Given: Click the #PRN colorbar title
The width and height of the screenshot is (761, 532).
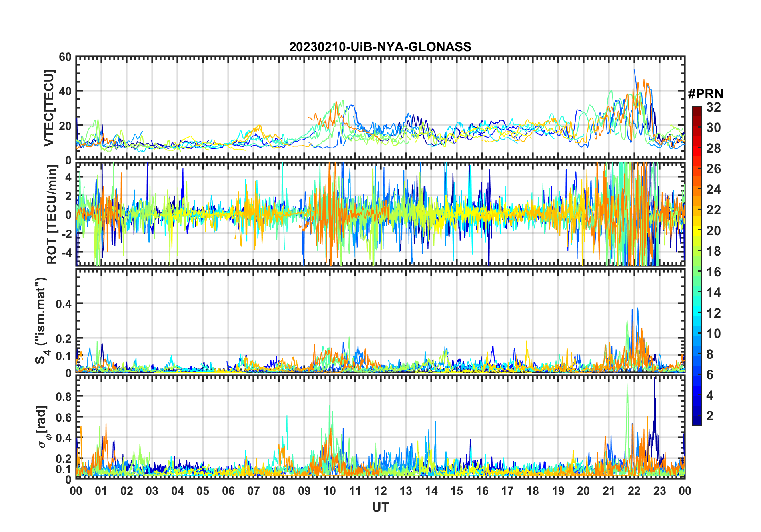Looking at the screenshot, I should [x=705, y=94].
